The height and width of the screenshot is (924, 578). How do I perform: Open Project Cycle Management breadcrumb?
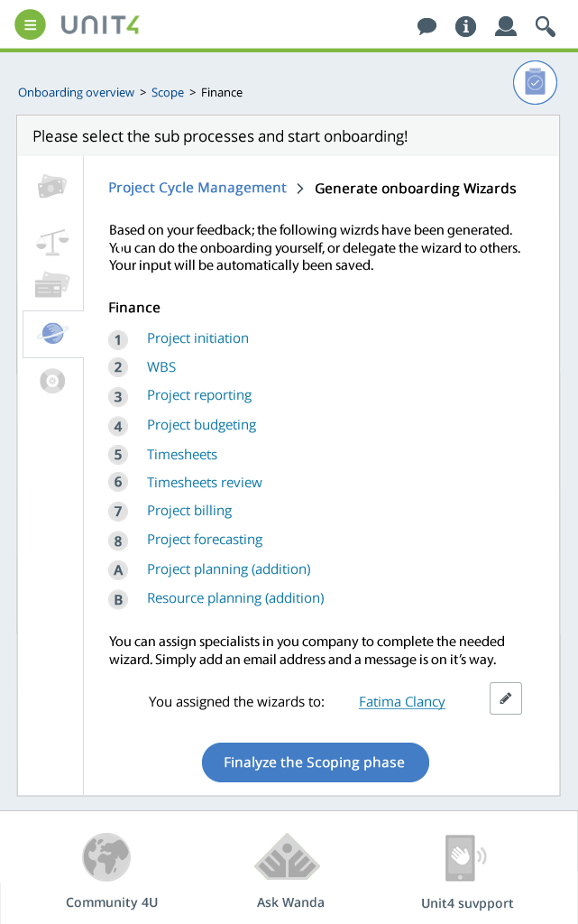197,188
